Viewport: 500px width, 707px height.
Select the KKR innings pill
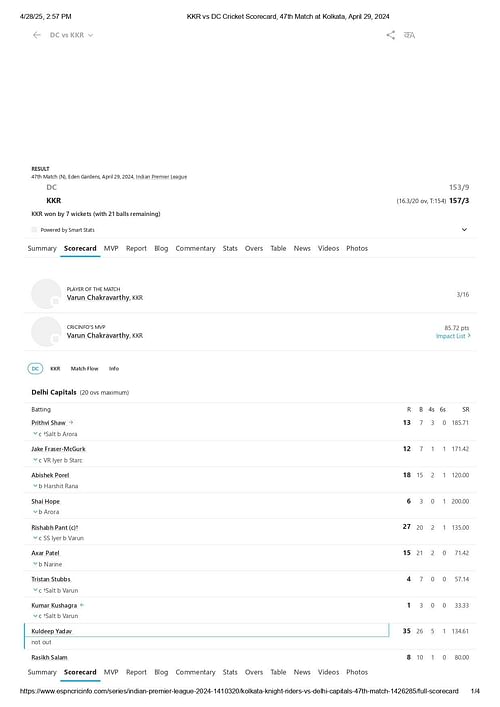pos(55,369)
